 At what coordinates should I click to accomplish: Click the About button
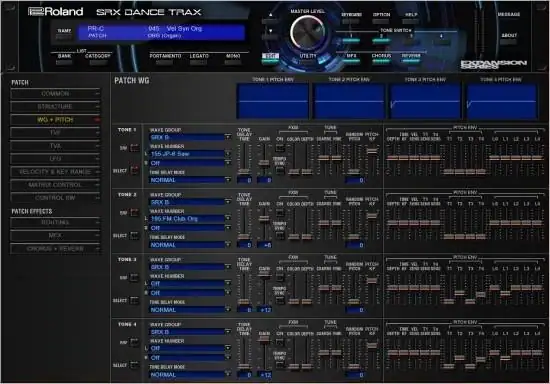point(509,41)
